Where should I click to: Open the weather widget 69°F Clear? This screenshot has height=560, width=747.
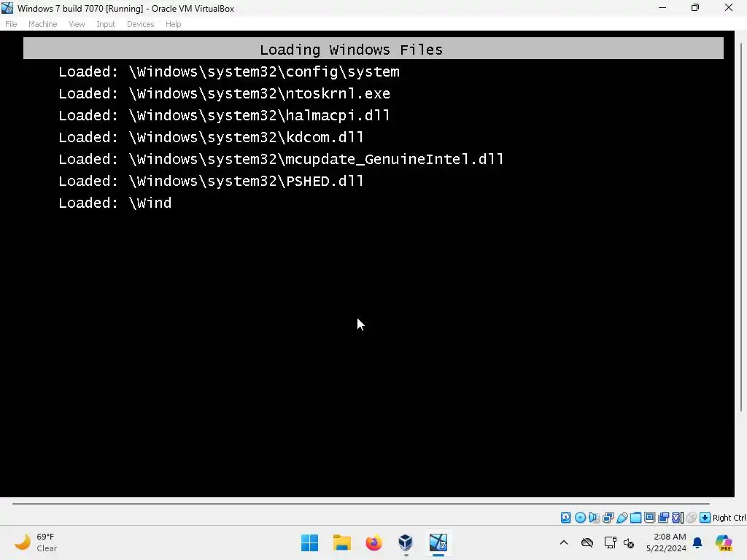(36, 542)
